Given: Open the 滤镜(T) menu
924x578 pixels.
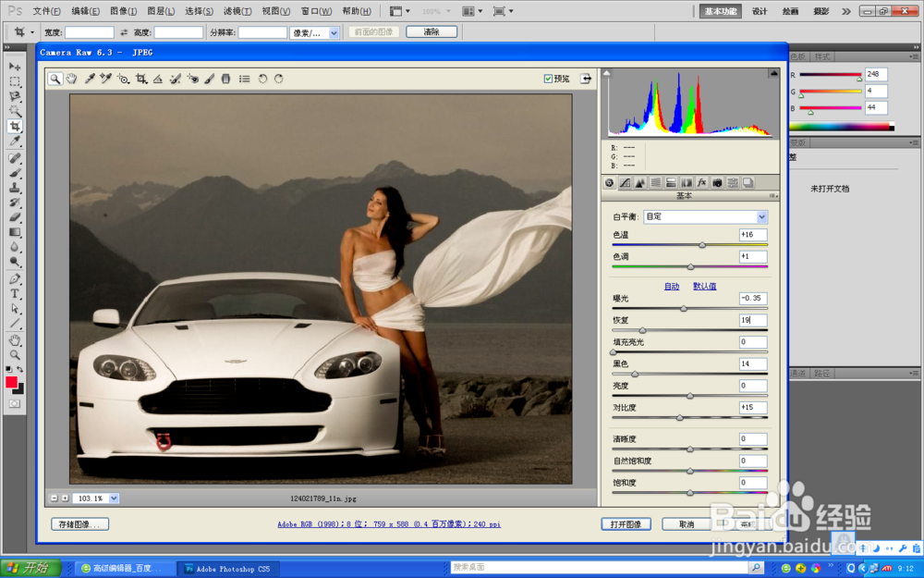Looking at the screenshot, I should pos(237,11).
